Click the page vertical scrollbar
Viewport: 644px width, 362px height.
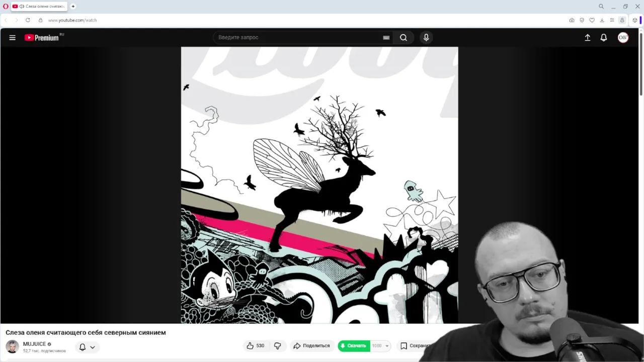coord(641,65)
